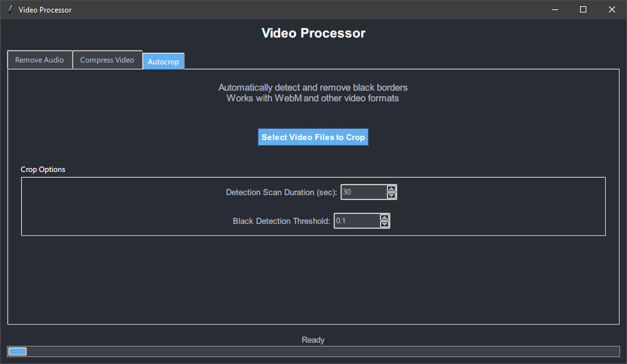Click the Black Detection Threshold label
The image size is (627, 364).
(x=282, y=221)
